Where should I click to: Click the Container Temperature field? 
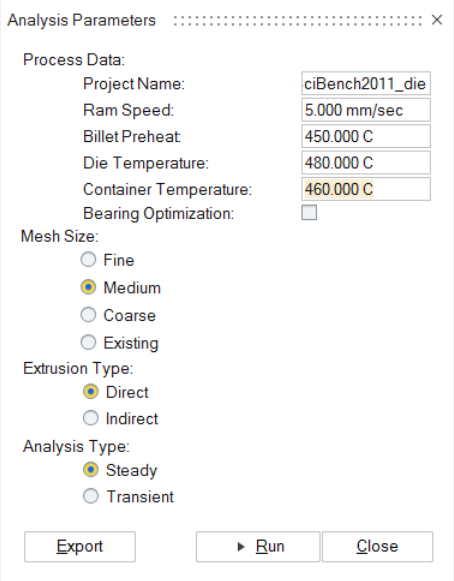tap(366, 189)
